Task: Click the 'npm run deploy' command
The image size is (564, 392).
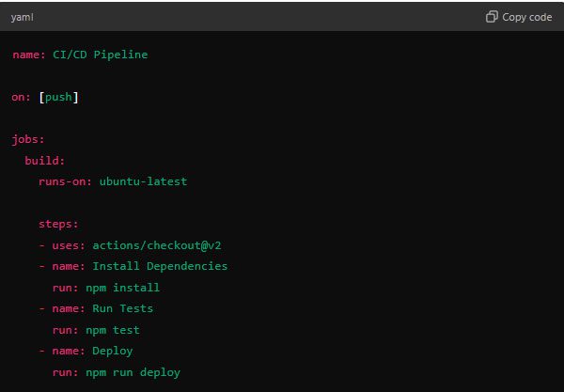Action: point(133,373)
